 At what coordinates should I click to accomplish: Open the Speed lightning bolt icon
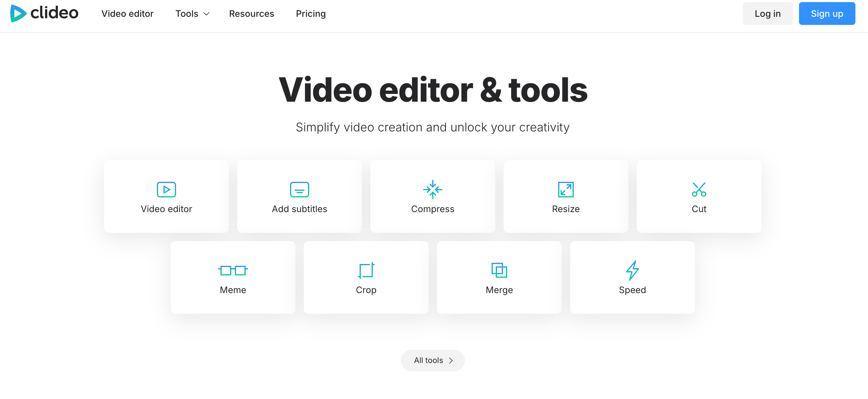click(x=632, y=270)
